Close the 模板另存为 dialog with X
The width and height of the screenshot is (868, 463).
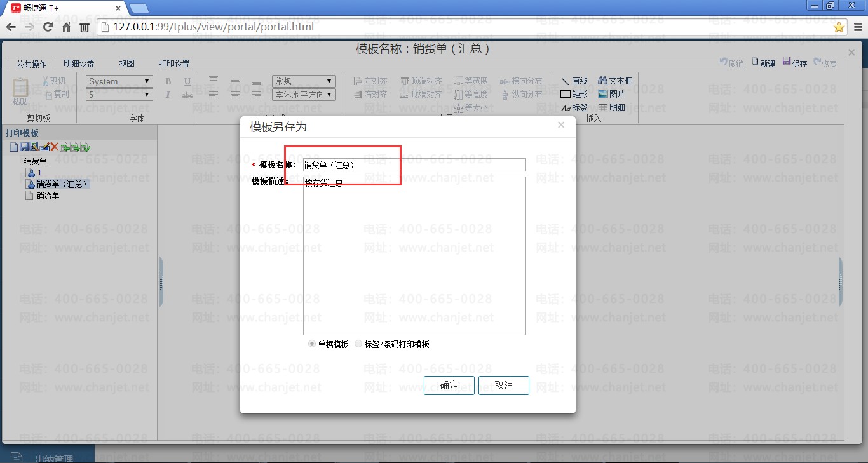pos(561,125)
